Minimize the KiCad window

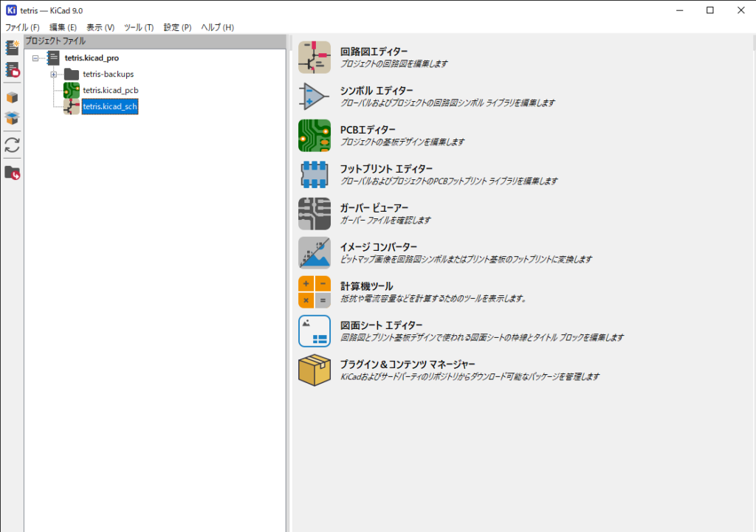tap(680, 10)
